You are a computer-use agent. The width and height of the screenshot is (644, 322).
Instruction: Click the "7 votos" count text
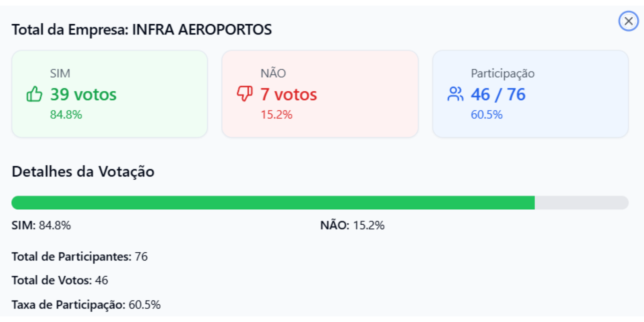(289, 95)
